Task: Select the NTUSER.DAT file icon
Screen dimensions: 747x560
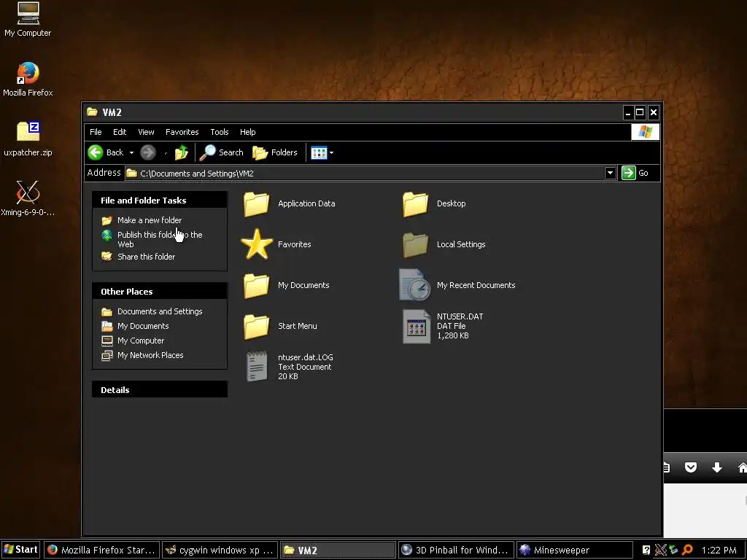Action: tap(416, 326)
